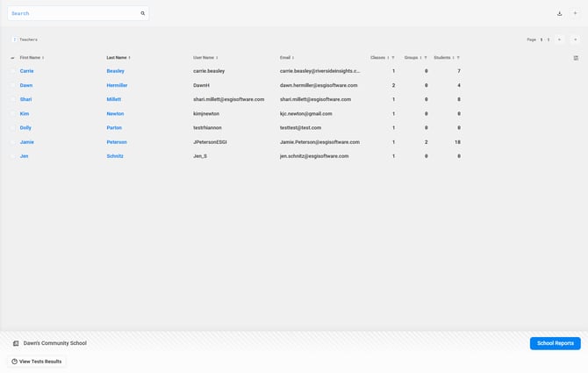This screenshot has height=373, width=588.
Task: Sort by User Name column header
Action: (204, 58)
